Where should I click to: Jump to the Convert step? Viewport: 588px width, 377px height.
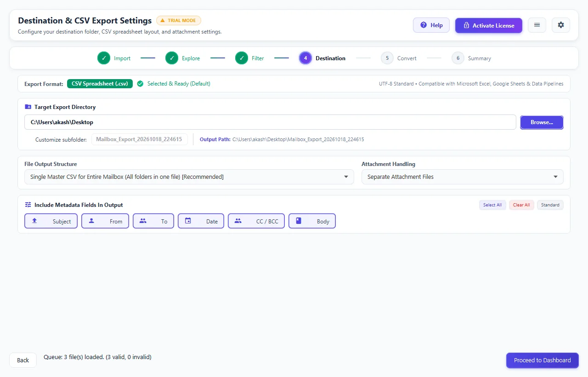point(399,58)
